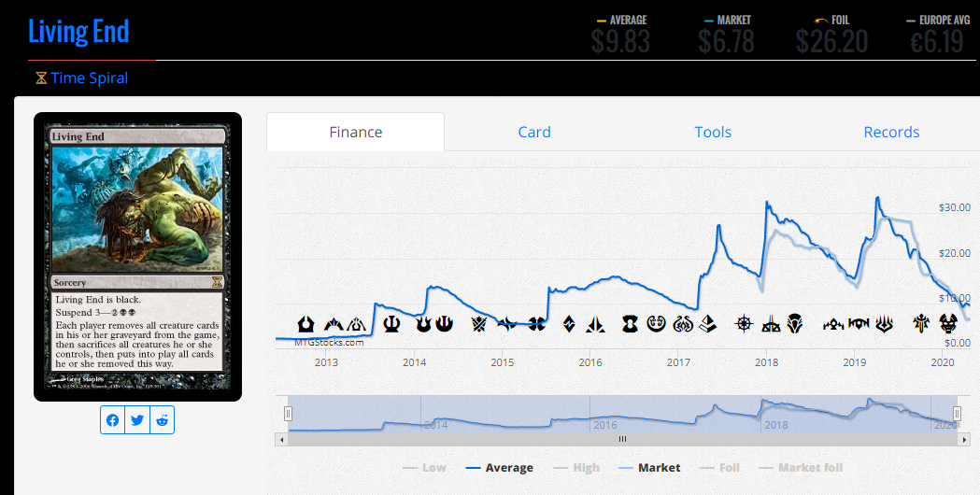This screenshot has width=980, height=495.
Task: Click the hourglass-shaped set marker in mid-2016
Action: 630,324
